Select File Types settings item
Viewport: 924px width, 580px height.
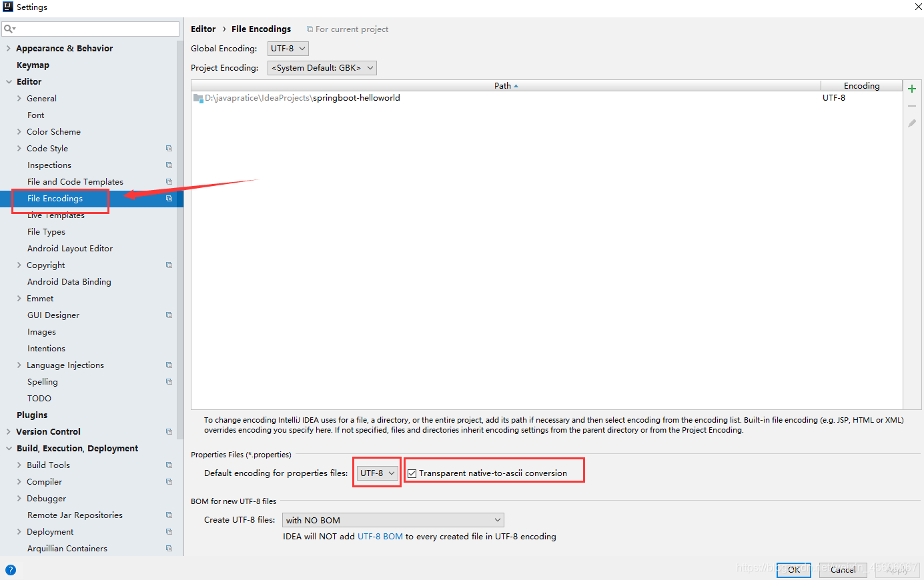click(46, 232)
